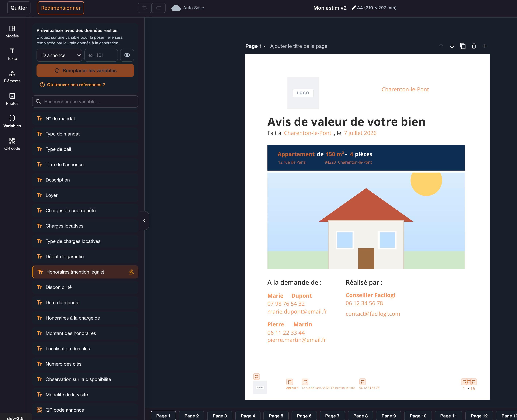Click the LOGO placeholder on page
This screenshot has height=420, width=517.
(x=303, y=93)
